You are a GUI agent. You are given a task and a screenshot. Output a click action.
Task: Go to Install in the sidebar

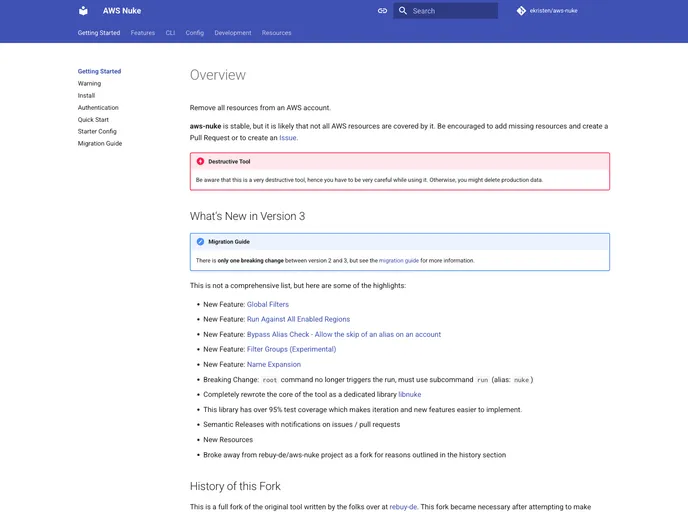tap(86, 95)
